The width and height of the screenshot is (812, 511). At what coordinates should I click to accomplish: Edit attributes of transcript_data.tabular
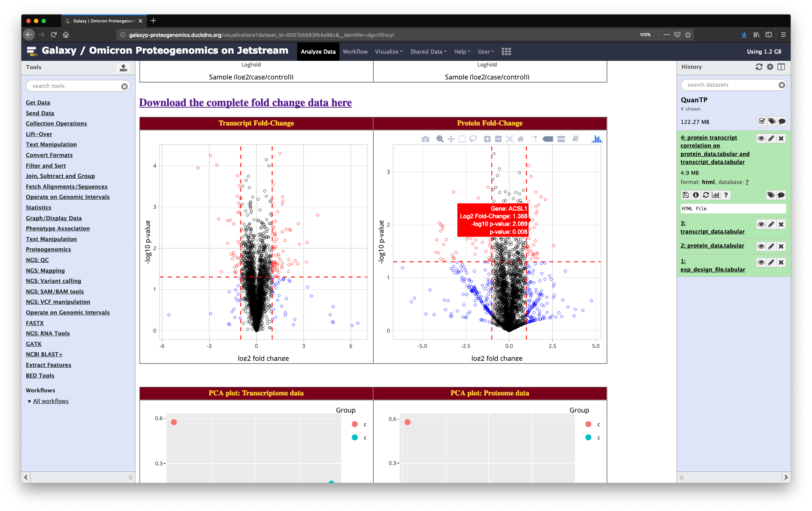pyautogui.click(x=771, y=224)
